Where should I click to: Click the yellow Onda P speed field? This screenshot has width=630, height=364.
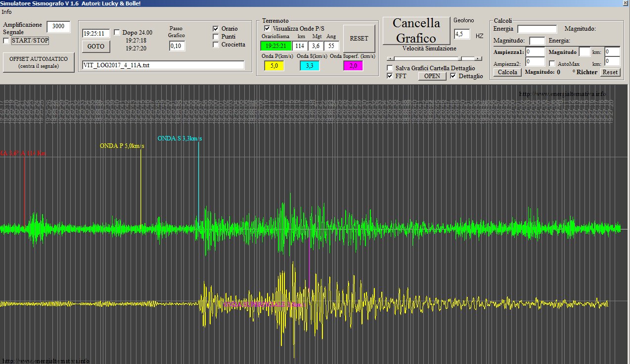coord(274,66)
